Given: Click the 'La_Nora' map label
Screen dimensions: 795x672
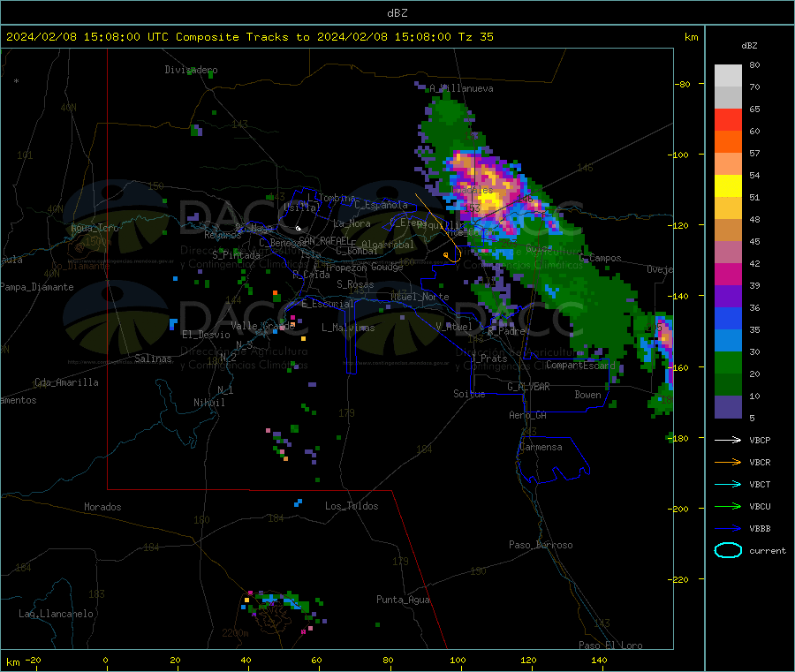Looking at the screenshot, I should [x=352, y=223].
